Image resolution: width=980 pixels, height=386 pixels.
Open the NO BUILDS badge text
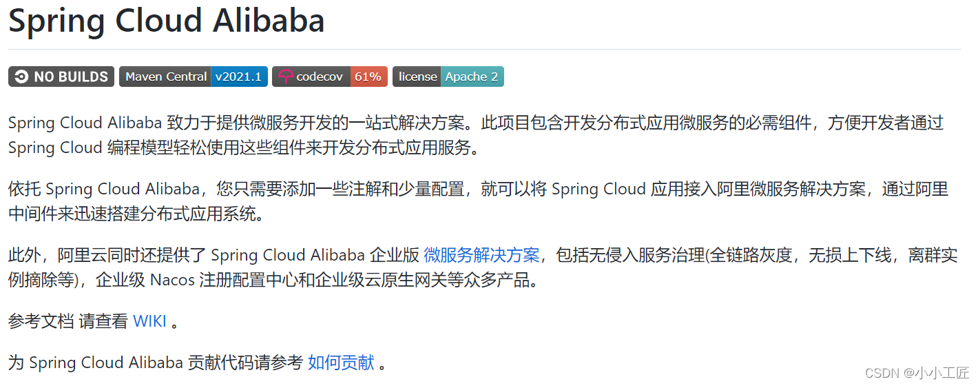pos(71,77)
